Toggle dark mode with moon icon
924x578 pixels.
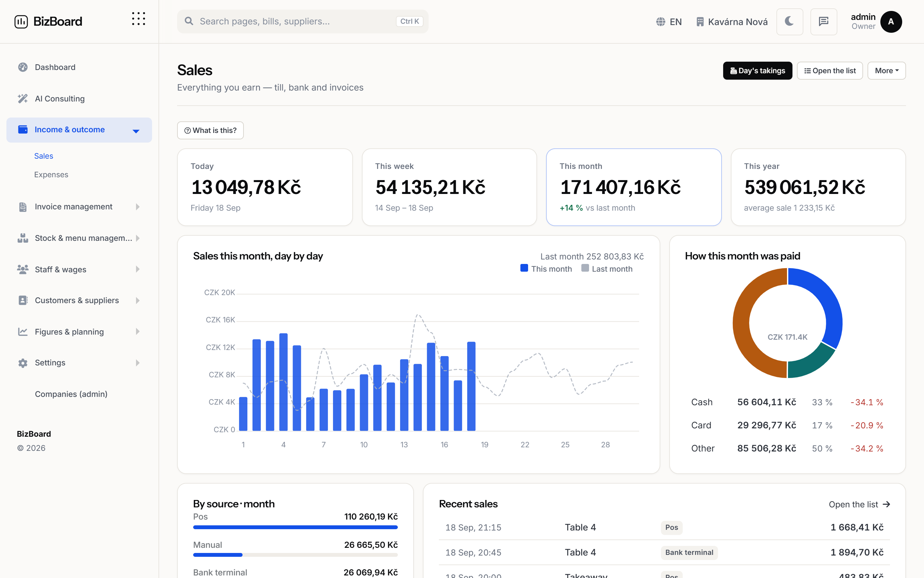click(x=790, y=22)
